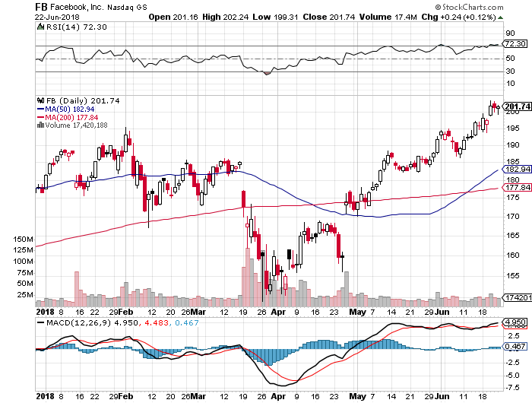Click the volume bars legend icon
Image resolution: width=532 pixels, height=403 pixels.
(x=40, y=125)
